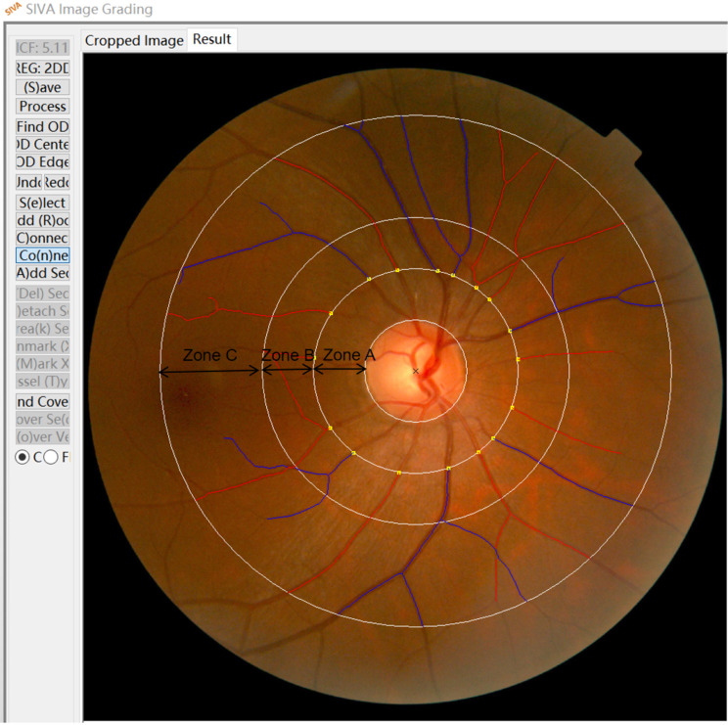The width and height of the screenshot is (728, 725).
Task: Click the C(o)ver Vessel button
Action: [x=42, y=437]
